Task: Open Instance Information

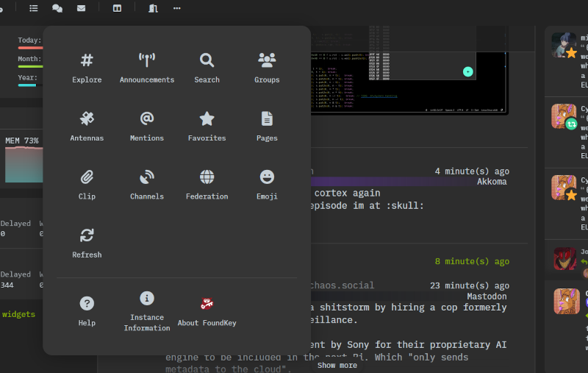Action: click(146, 311)
